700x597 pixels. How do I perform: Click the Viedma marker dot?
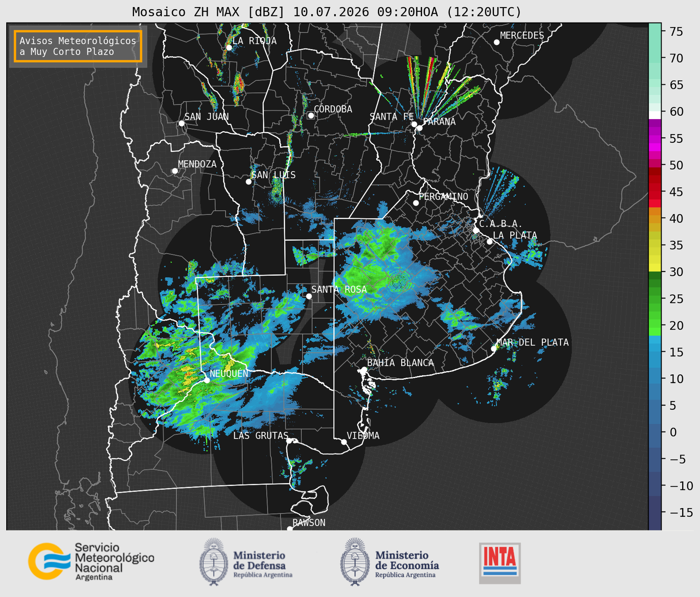tap(344, 442)
